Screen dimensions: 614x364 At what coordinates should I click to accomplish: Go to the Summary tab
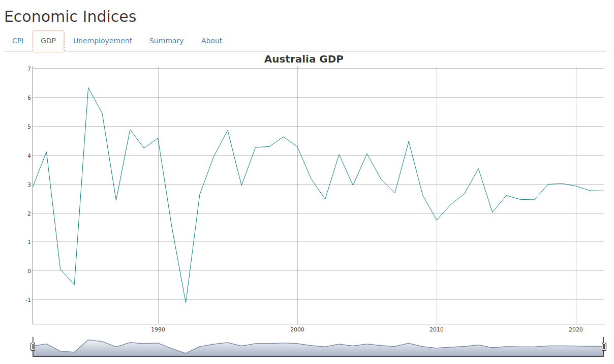pos(166,41)
